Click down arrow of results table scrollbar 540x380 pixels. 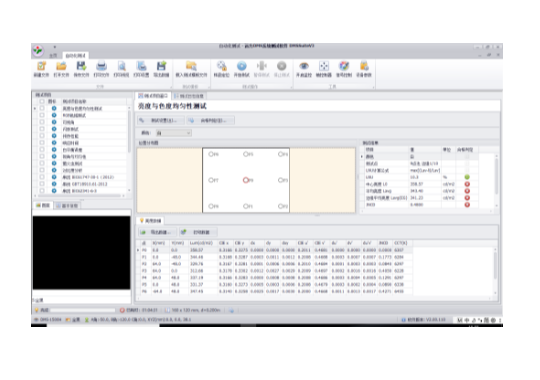click(x=496, y=205)
